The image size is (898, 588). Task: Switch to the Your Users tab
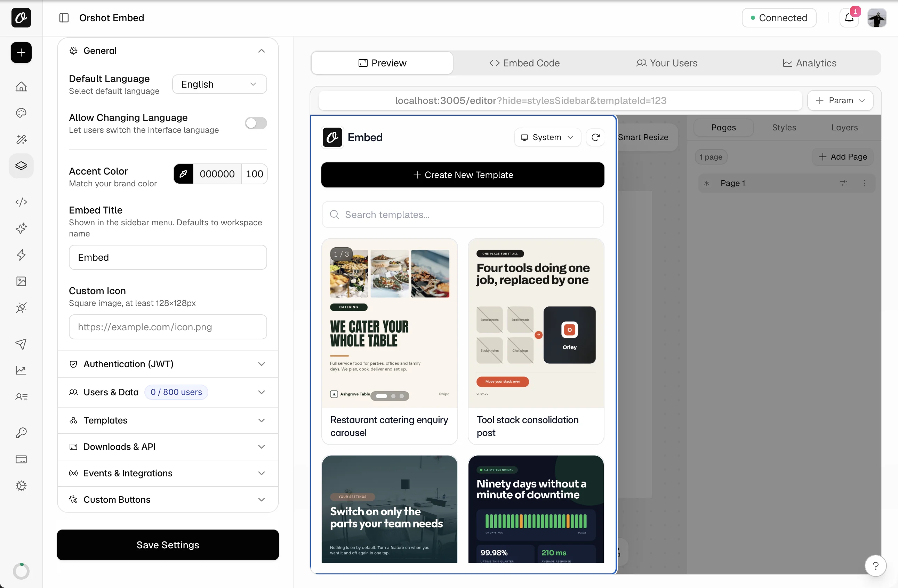point(667,63)
